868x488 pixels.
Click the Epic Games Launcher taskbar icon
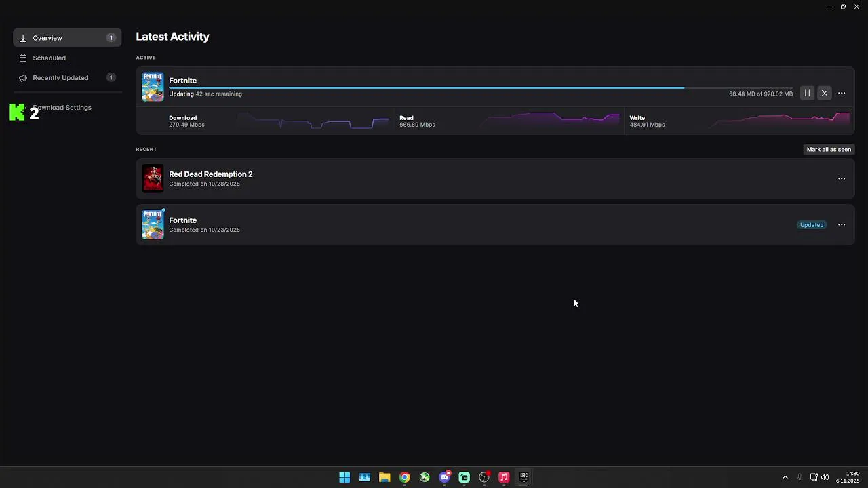(524, 477)
